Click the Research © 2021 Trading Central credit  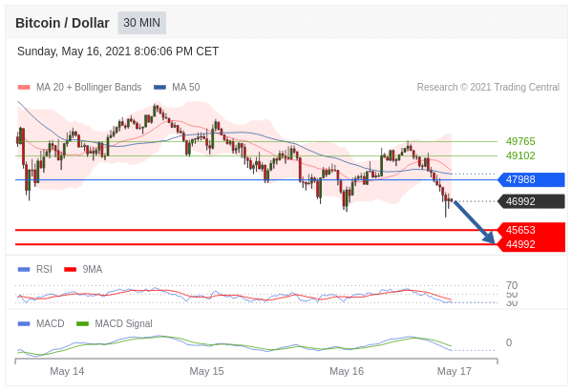point(488,87)
